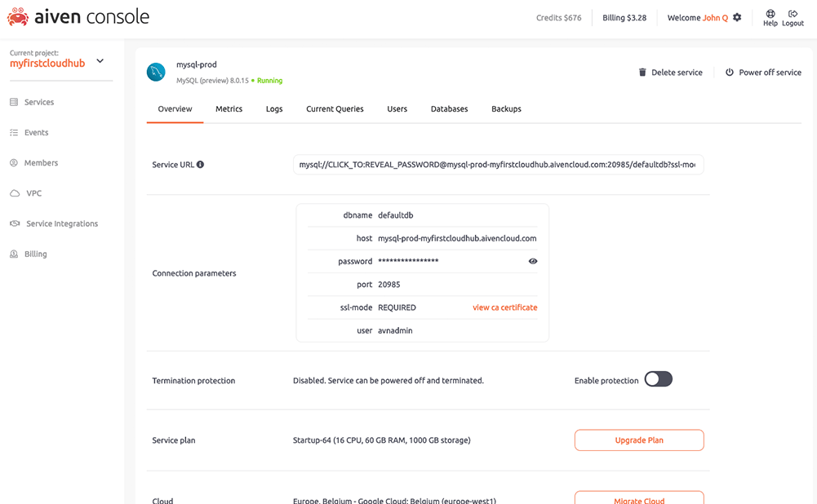817x504 pixels.
Task: Click the Migrate Cloud button
Action: pyautogui.click(x=639, y=497)
